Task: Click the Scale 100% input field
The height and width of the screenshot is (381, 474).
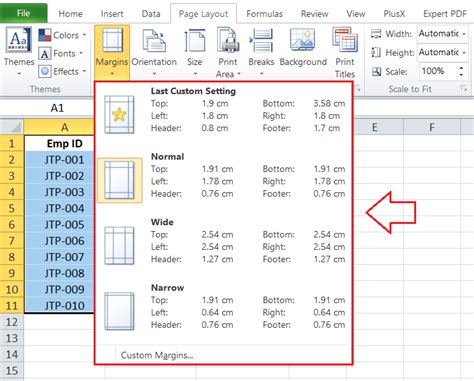Action: [x=436, y=71]
